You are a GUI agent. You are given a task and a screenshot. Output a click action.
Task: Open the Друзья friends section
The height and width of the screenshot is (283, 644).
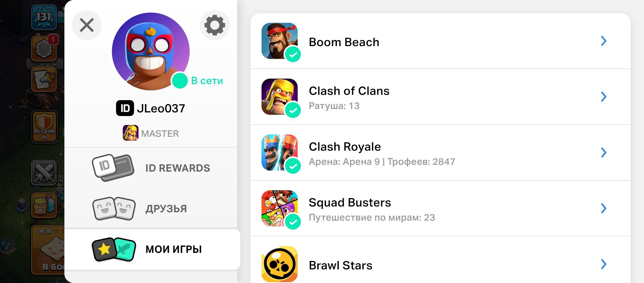[151, 209]
